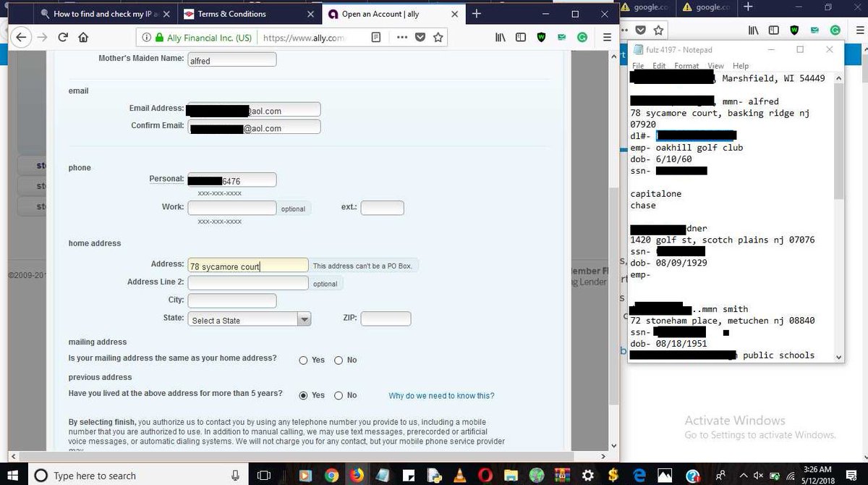Image resolution: width=868 pixels, height=485 pixels.
Task: Open Microsoft Edge from the taskbar
Action: pyautogui.click(x=639, y=476)
